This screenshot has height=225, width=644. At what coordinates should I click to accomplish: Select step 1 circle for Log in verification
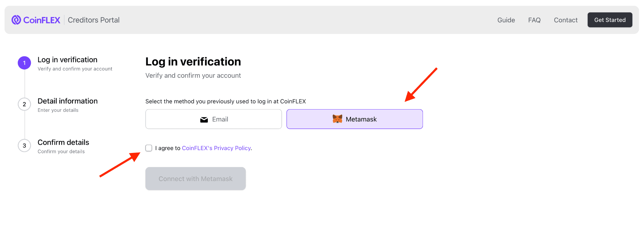[24, 63]
